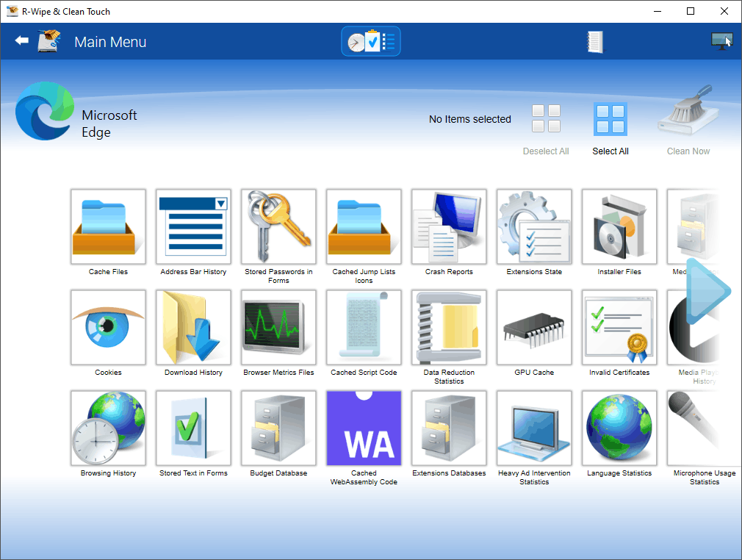Viewport: 742px width, 560px height.
Task: Select the Installer Files item
Action: pos(619,227)
